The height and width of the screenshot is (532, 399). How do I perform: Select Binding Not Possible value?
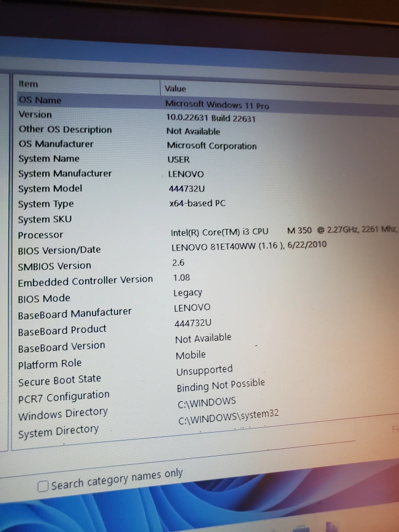(221, 386)
